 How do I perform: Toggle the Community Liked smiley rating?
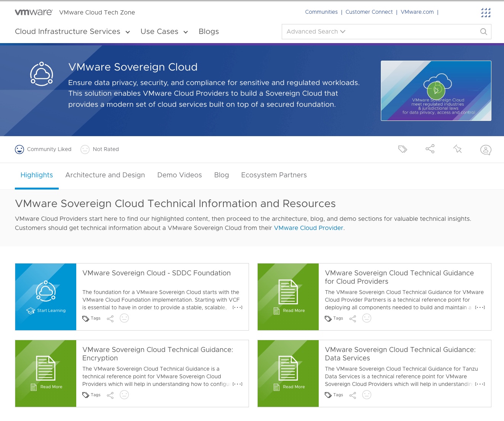pyautogui.click(x=19, y=149)
